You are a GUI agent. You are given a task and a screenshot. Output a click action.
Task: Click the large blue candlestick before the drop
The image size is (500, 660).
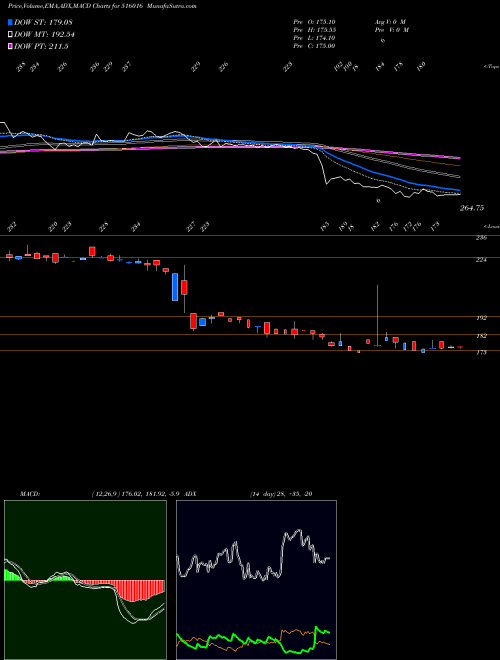coord(175,287)
